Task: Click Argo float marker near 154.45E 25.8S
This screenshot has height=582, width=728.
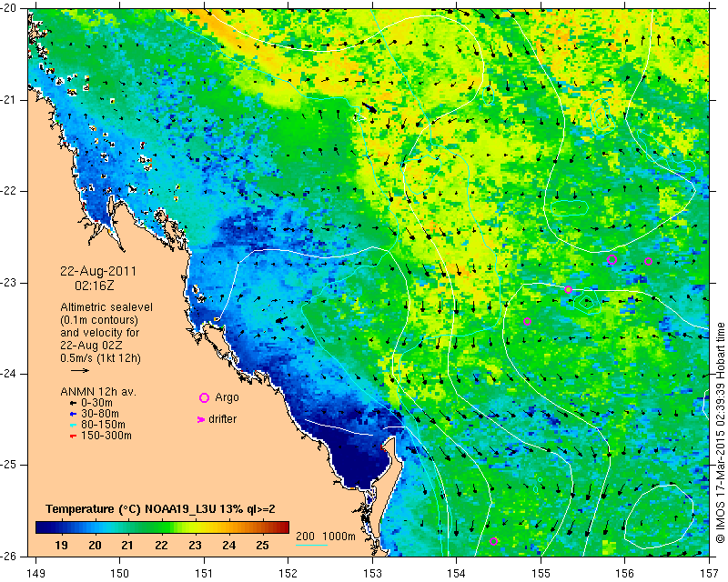Action: pyautogui.click(x=493, y=541)
